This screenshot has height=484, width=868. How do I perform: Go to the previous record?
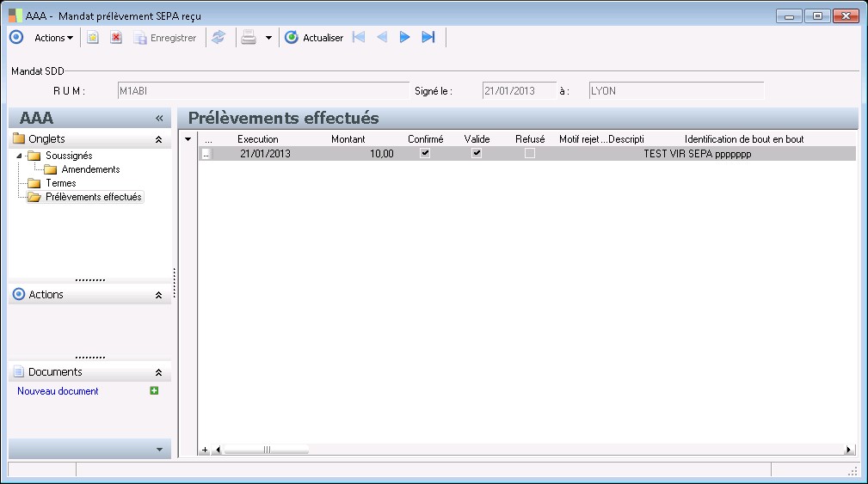pos(382,37)
